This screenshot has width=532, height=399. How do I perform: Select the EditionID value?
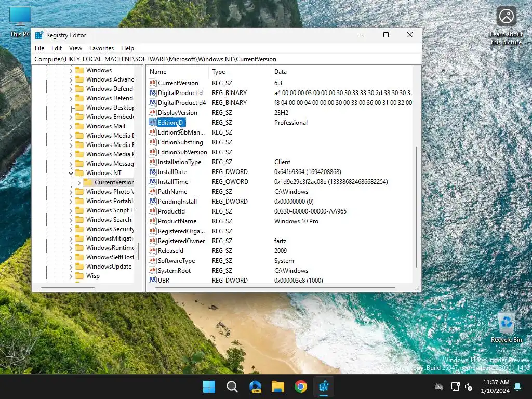tap(170, 123)
